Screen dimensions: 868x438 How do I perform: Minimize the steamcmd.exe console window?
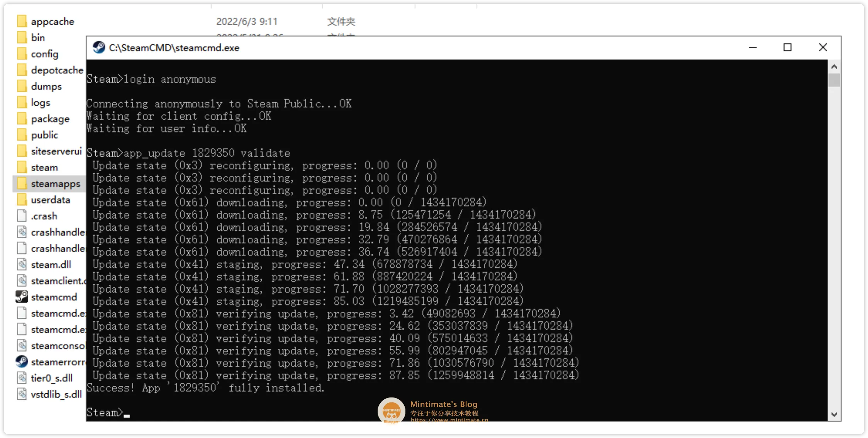[753, 48]
